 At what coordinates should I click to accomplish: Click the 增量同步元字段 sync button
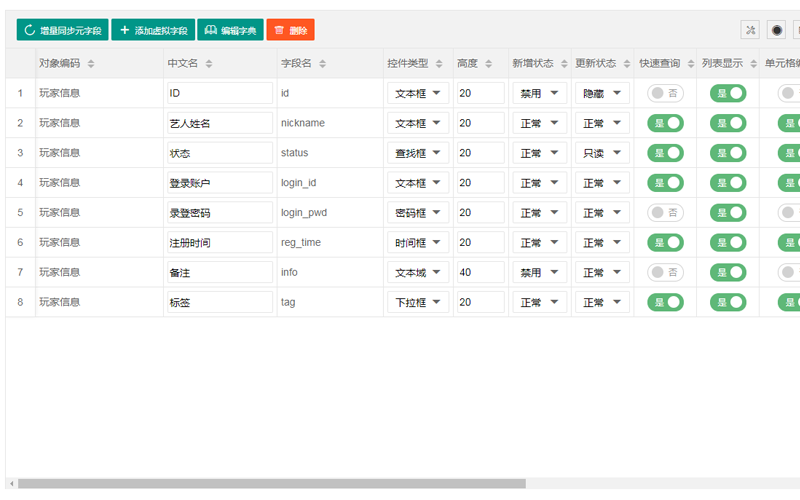click(62, 31)
